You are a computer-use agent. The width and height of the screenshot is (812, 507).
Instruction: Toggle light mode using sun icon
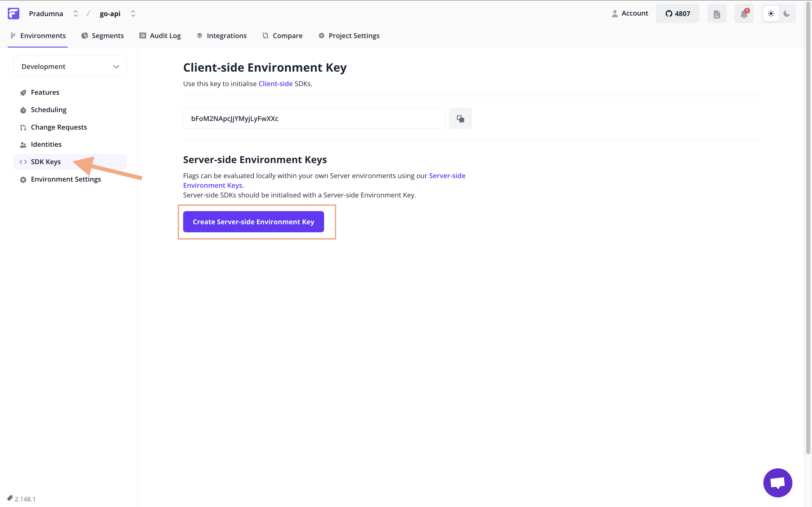[771, 13]
